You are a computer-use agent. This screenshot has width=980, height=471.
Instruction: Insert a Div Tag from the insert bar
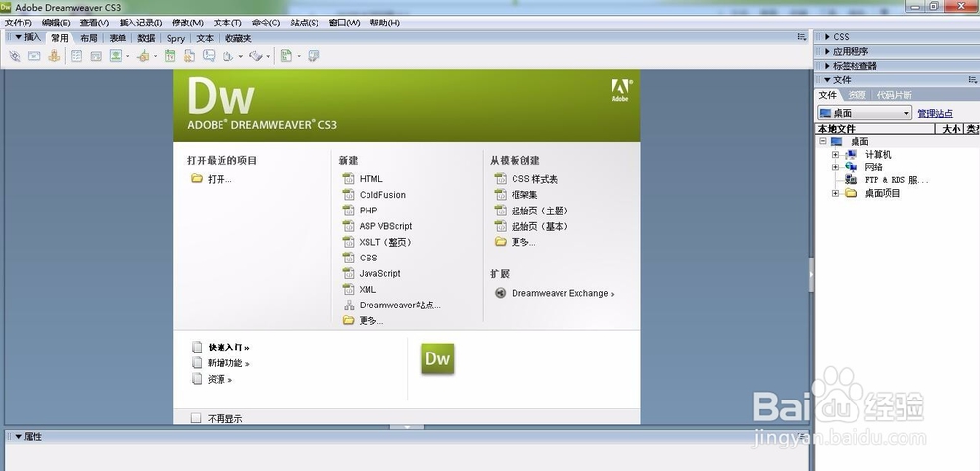96,56
